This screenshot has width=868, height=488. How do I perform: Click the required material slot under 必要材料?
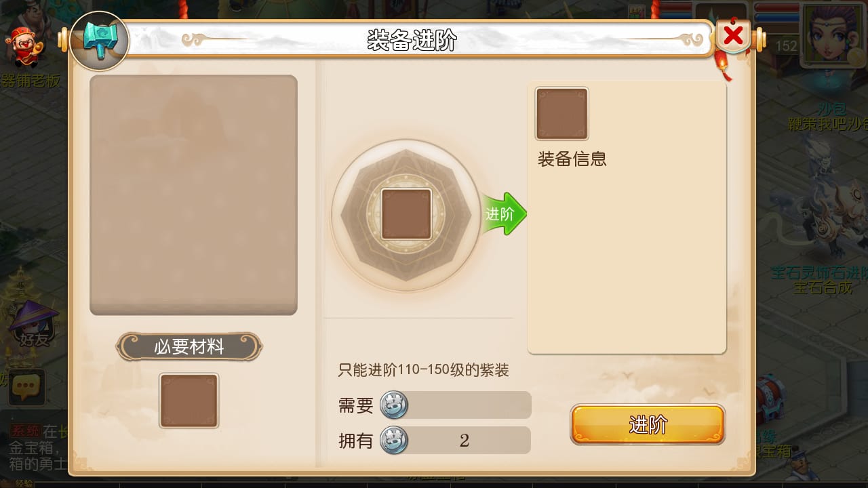pos(189,401)
